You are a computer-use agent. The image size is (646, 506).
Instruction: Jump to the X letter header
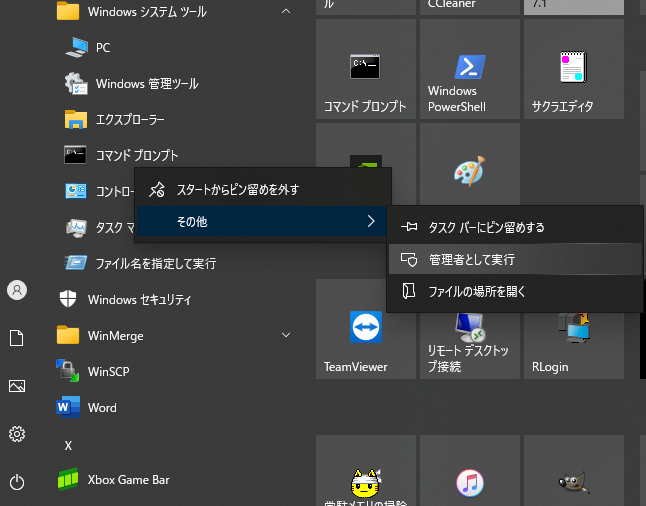pos(68,445)
